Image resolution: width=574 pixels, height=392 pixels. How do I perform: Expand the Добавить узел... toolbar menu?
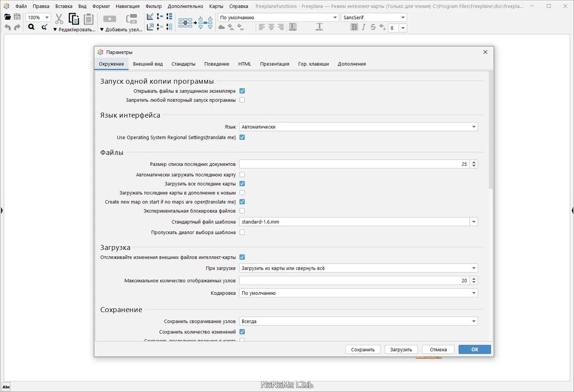121,30
